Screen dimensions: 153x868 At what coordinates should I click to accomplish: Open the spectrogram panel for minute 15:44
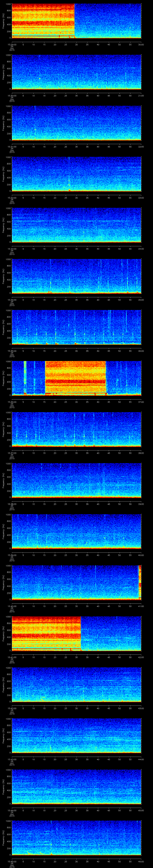tap(76, 787)
